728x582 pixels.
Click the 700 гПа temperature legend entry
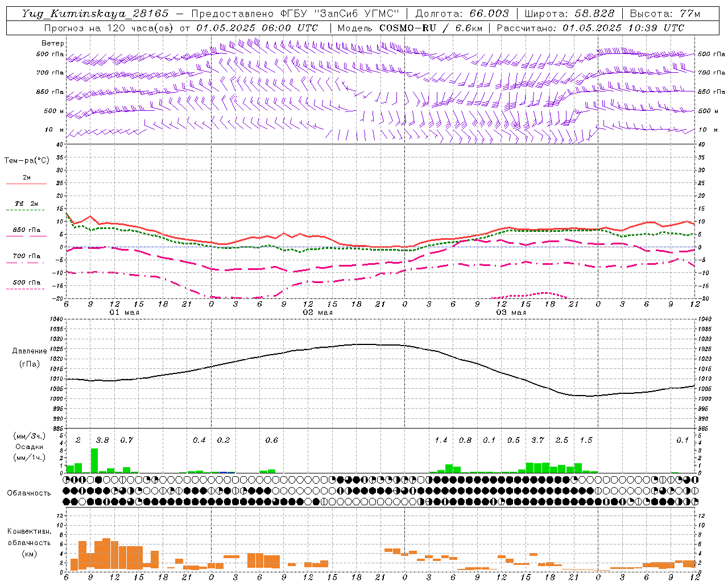[x=27, y=256]
